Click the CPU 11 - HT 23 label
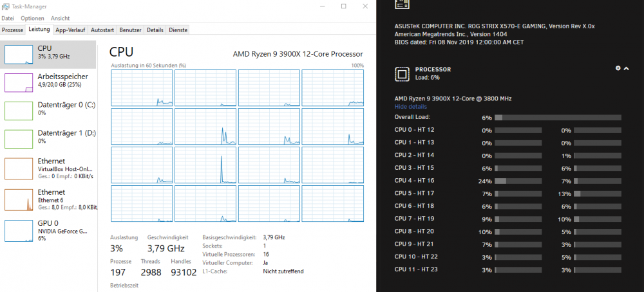Screen dimensions: 644x292 [x=416, y=269]
